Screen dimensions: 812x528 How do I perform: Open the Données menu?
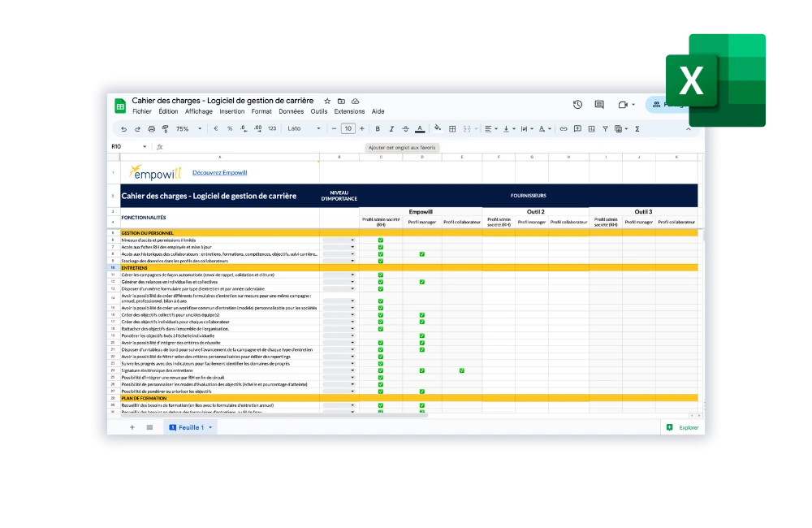pyautogui.click(x=291, y=111)
